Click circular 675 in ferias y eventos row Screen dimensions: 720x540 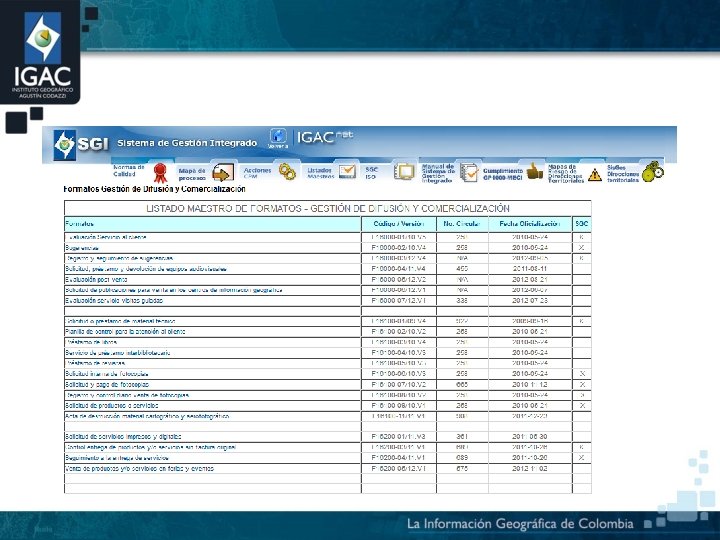462,468
